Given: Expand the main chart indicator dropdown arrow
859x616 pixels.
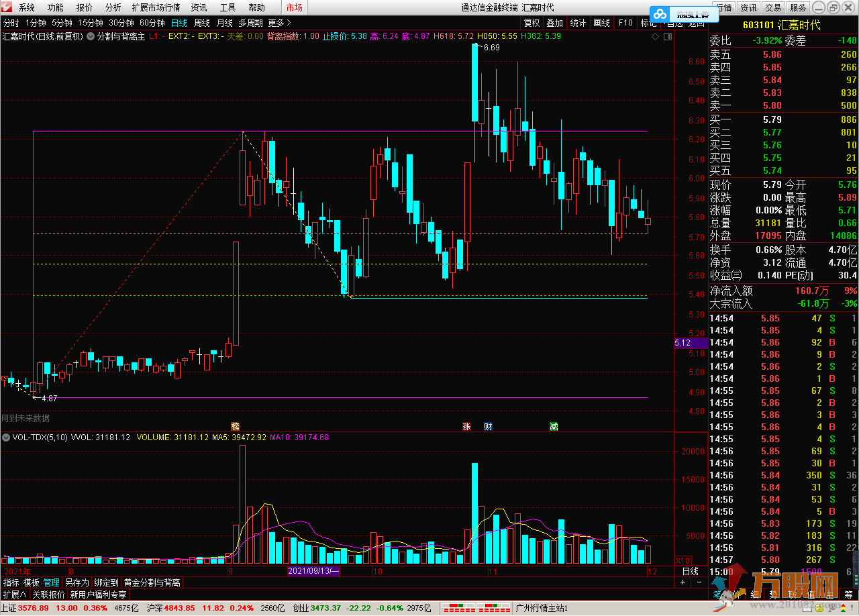Looking at the screenshot, I should click(91, 36).
